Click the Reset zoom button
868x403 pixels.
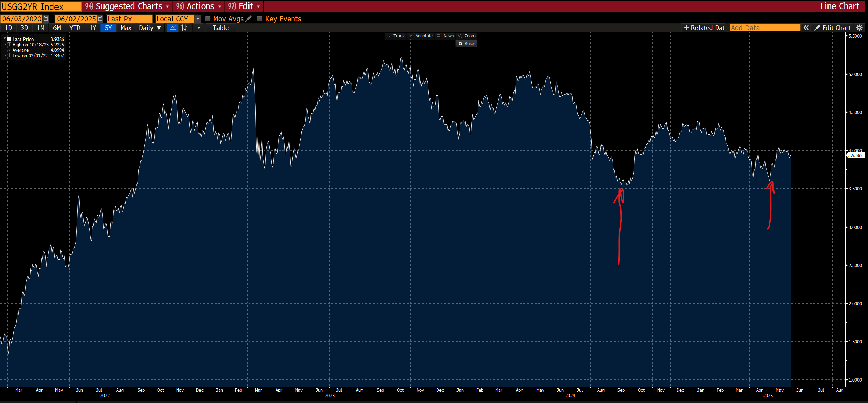[x=467, y=44]
